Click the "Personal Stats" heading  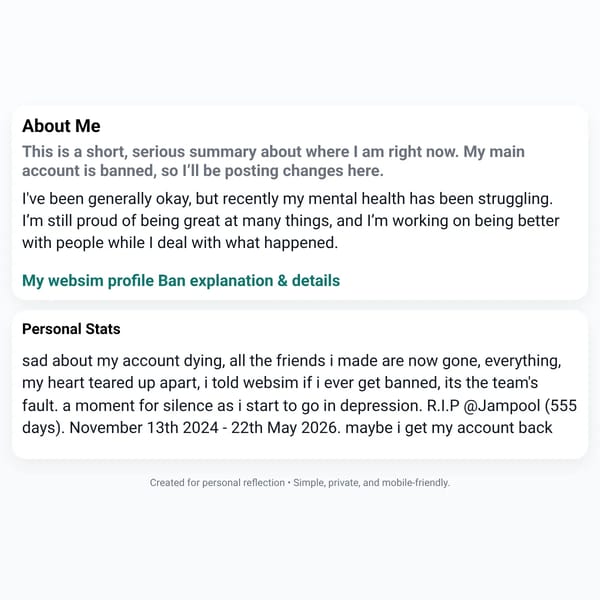71,329
